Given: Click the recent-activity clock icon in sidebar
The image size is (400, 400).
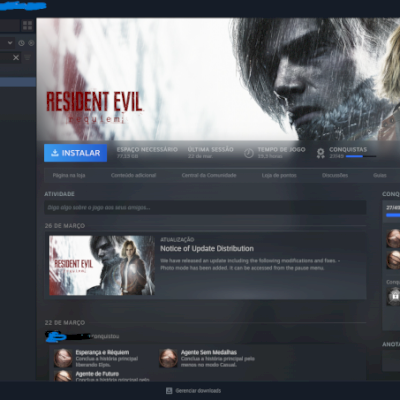Looking at the screenshot, I should coord(21,43).
